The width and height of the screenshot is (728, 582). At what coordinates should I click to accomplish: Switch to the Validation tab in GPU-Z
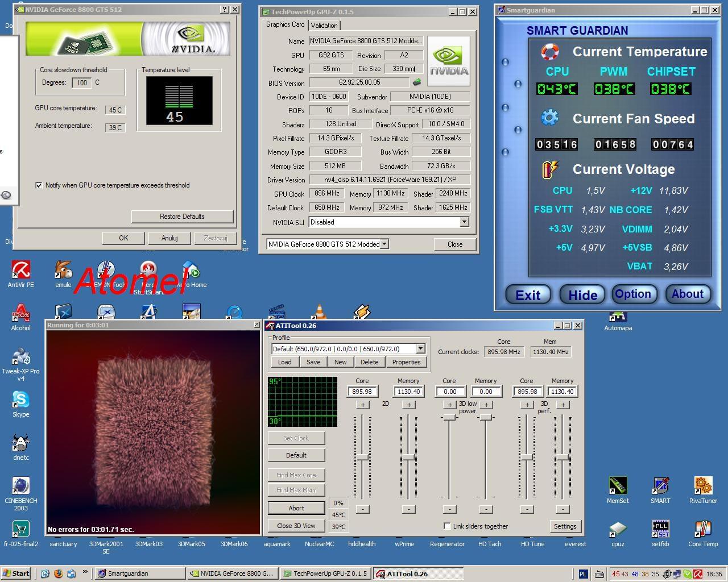click(324, 25)
